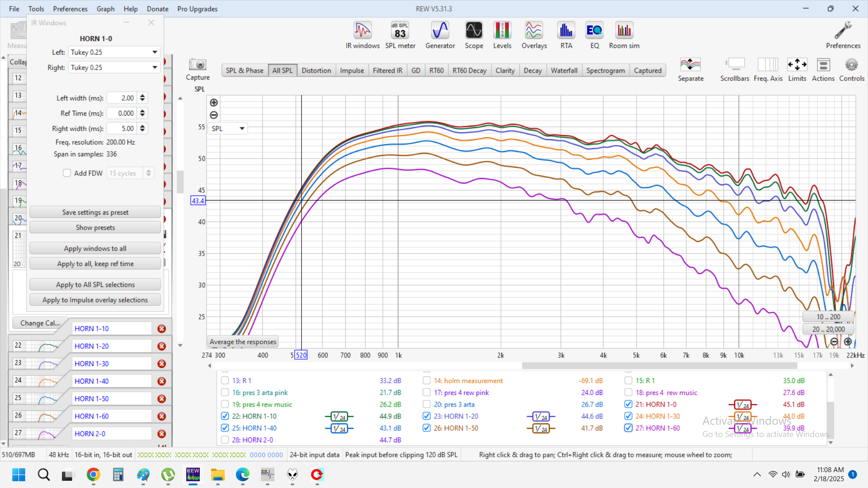
Task: Adjust Ref Time stepper
Action: point(142,113)
